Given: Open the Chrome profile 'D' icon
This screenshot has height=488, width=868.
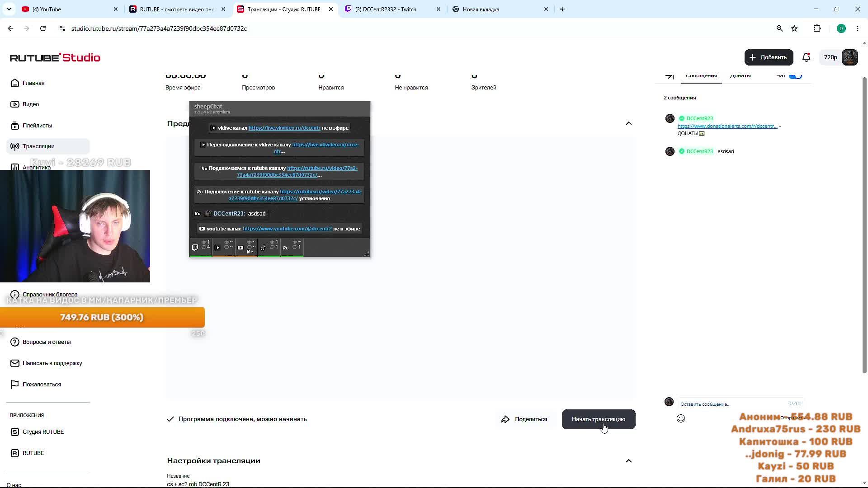Looking at the screenshot, I should pos(841,28).
